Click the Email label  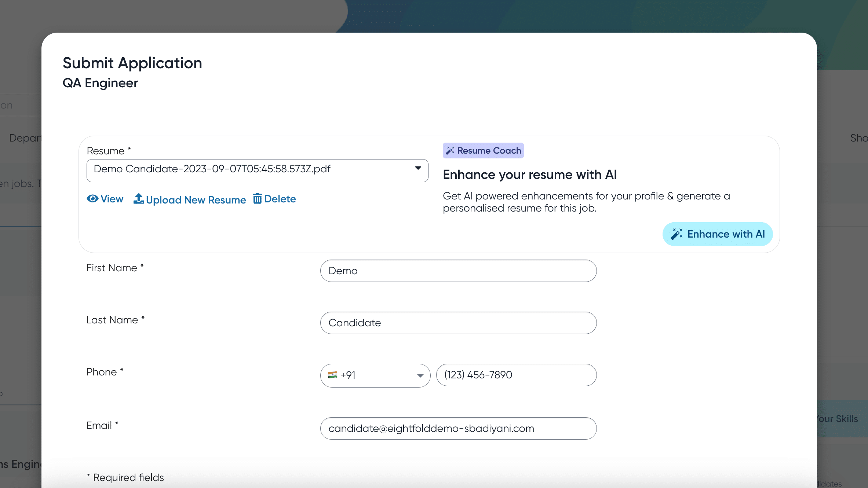tap(102, 425)
